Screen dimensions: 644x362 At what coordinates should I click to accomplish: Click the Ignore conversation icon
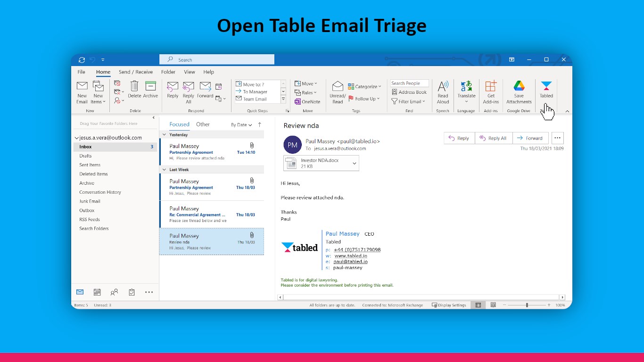117,83
